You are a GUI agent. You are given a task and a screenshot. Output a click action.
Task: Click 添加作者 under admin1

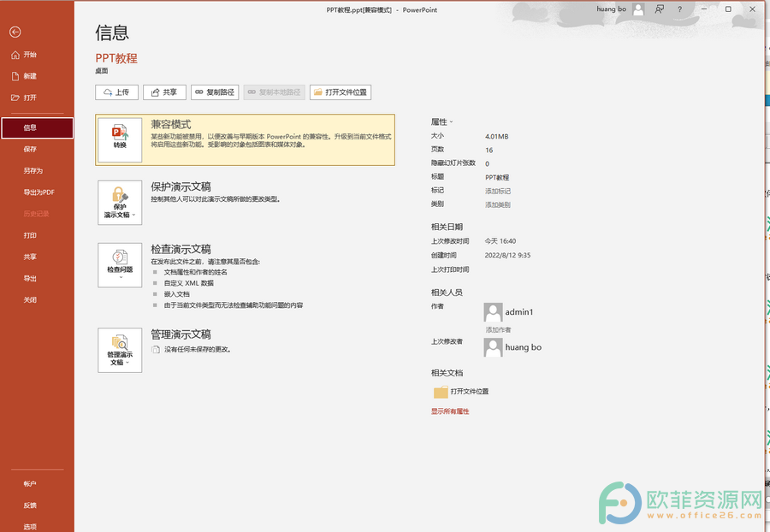(x=498, y=330)
